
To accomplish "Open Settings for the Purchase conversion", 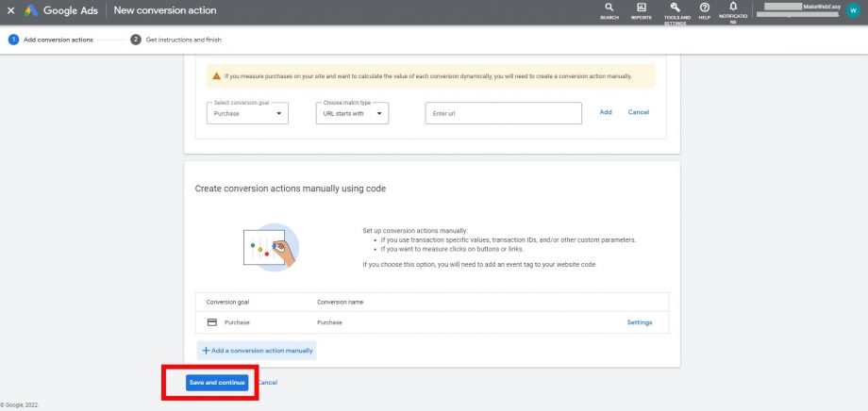I will pos(639,322).
